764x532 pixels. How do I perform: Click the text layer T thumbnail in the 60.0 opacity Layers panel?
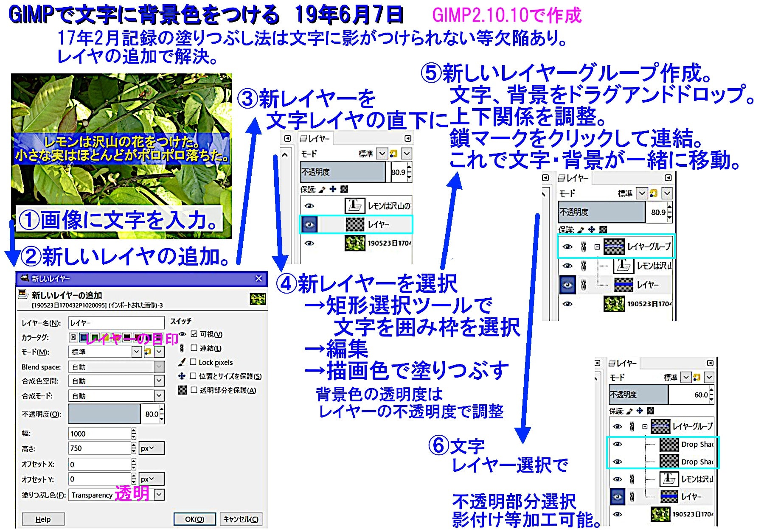coord(669,479)
